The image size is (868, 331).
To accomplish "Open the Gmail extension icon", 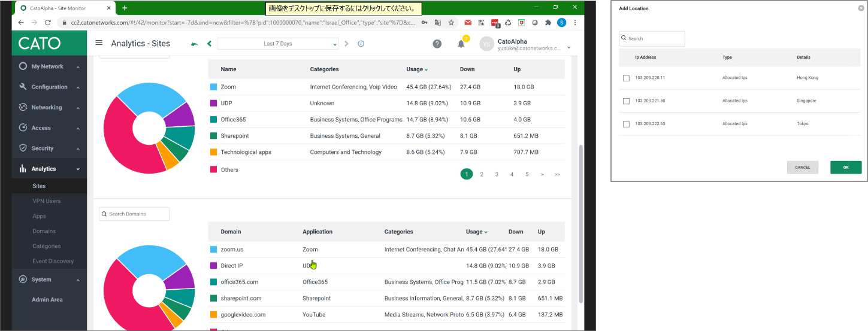I will pos(468,22).
